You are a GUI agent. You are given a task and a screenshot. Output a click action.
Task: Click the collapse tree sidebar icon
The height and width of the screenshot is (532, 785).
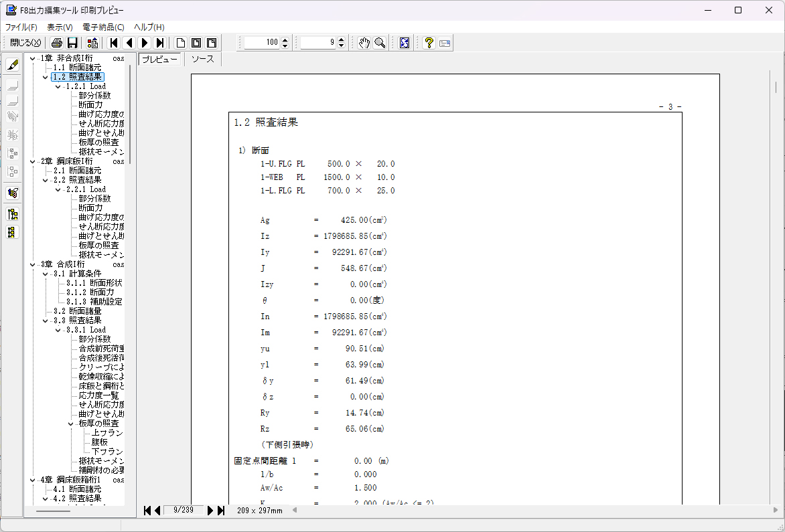tap(13, 232)
